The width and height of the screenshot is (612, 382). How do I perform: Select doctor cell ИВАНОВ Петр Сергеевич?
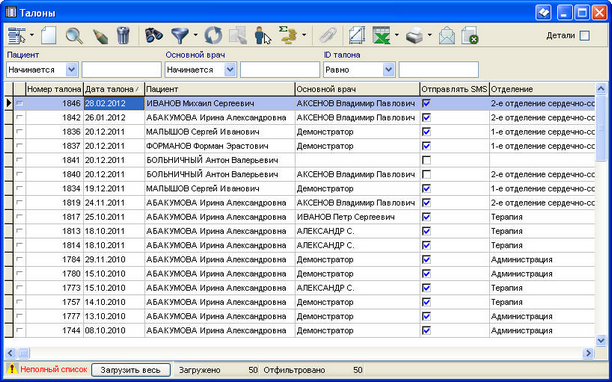pyautogui.click(x=357, y=217)
